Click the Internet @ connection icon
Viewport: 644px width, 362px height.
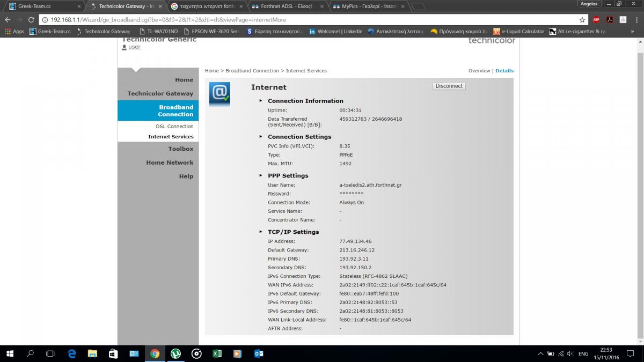(x=219, y=94)
